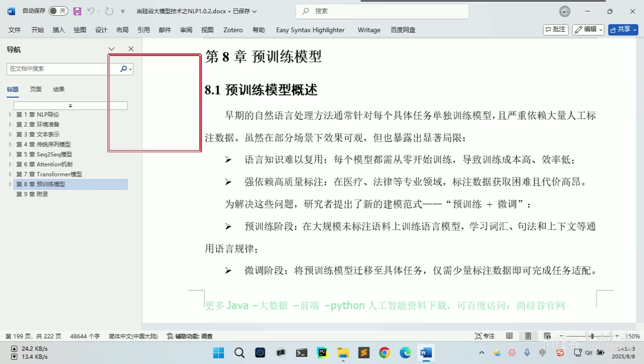Open Microsoft Edge from taskbar
Screen dimensions: 644x364
point(405,352)
